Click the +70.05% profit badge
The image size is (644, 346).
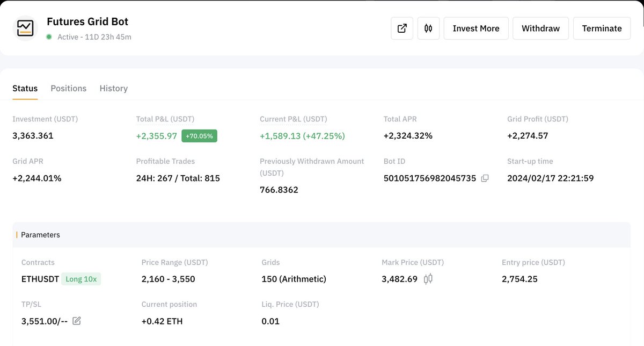pos(199,136)
